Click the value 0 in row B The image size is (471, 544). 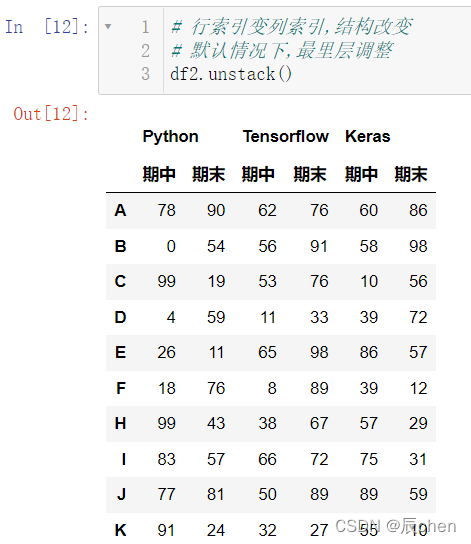pos(171,246)
